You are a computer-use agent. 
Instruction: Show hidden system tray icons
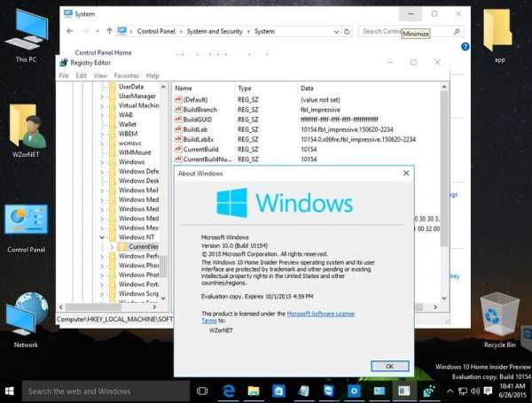tap(450, 391)
